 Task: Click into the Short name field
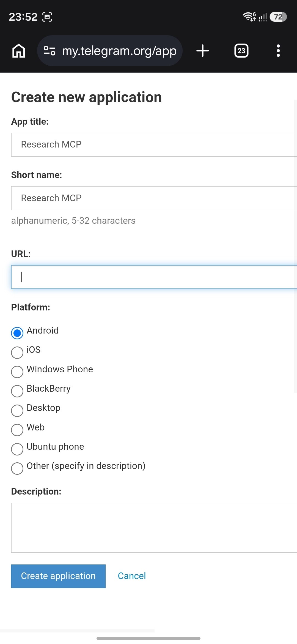pyautogui.click(x=154, y=198)
